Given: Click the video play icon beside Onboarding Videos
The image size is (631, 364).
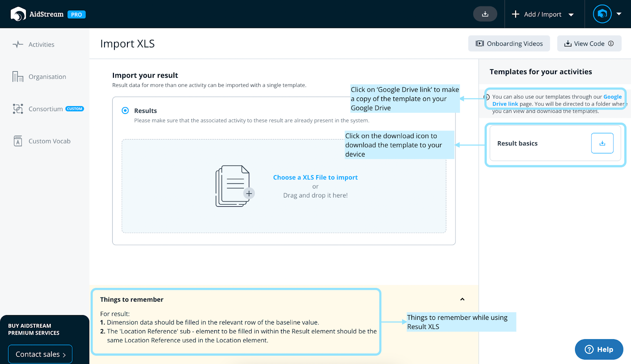Looking at the screenshot, I should (x=479, y=43).
